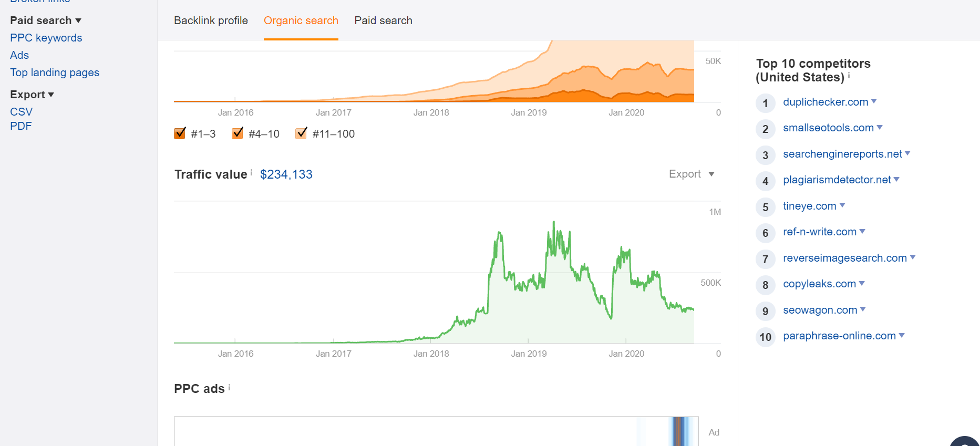
Task: Click info icon next to PPC ads
Action: coord(229,388)
